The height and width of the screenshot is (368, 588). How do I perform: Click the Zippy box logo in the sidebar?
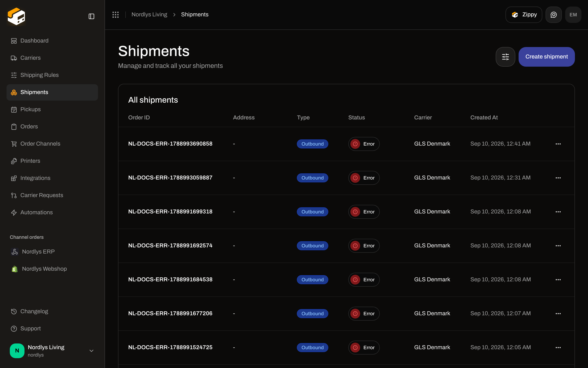pyautogui.click(x=16, y=16)
